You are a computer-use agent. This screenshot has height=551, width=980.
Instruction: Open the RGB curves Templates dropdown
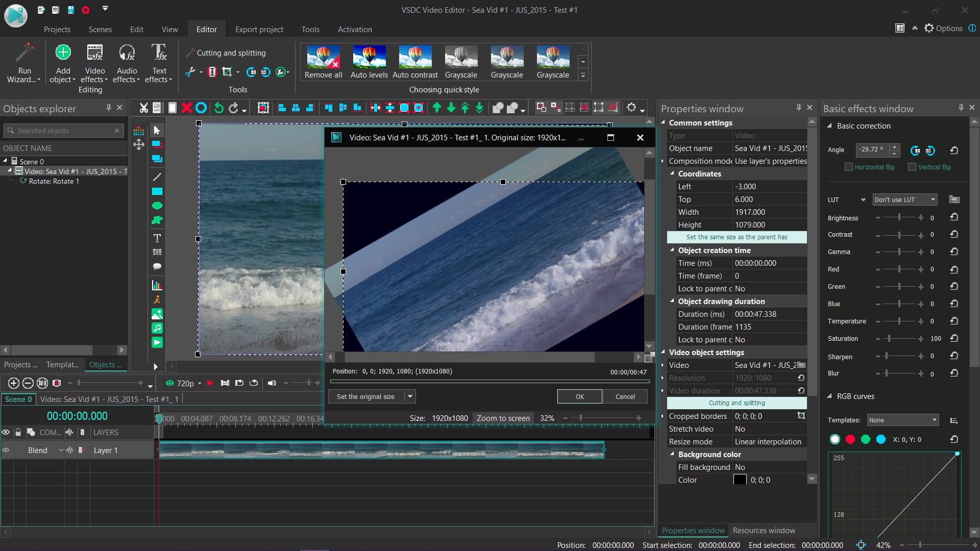[902, 420]
